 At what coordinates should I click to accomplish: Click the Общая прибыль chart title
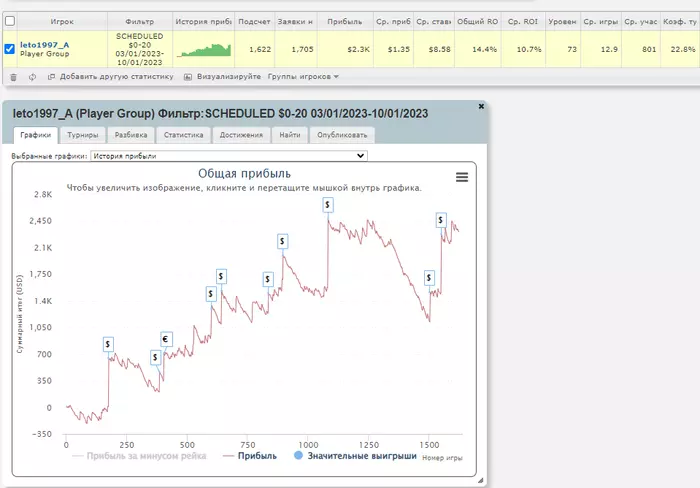[x=244, y=174]
